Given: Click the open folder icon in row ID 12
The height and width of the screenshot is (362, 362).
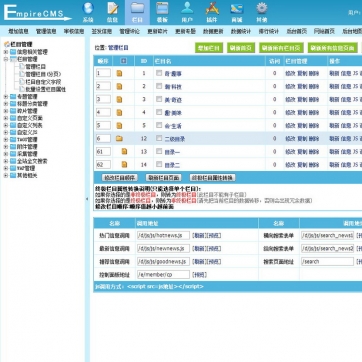Looking at the screenshot, I should pos(119,138).
